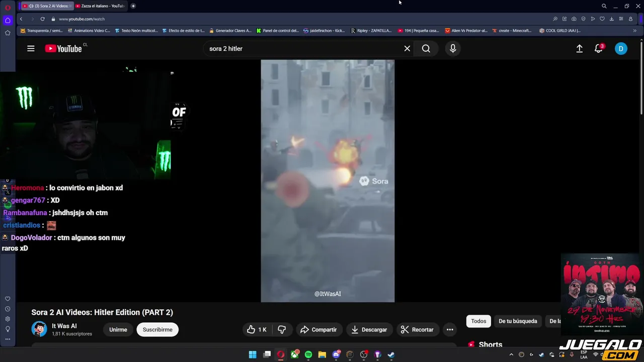
Task: Open the Generador Claves A... bookmark
Action: tap(230, 31)
